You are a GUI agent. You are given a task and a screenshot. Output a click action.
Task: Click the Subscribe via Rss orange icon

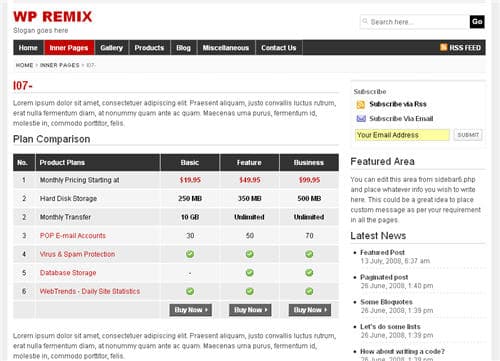[x=361, y=105]
